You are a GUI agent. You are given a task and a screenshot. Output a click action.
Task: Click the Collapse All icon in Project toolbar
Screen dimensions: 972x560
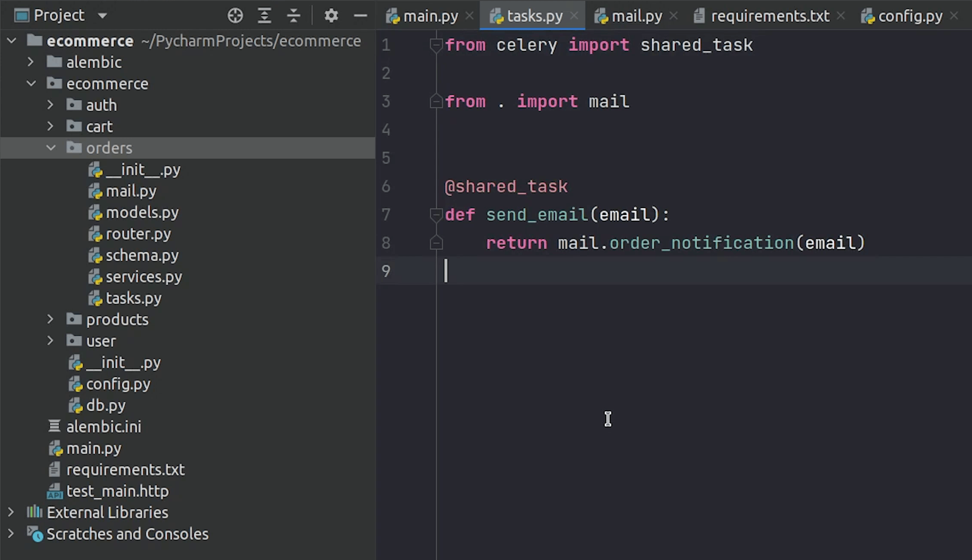[293, 15]
